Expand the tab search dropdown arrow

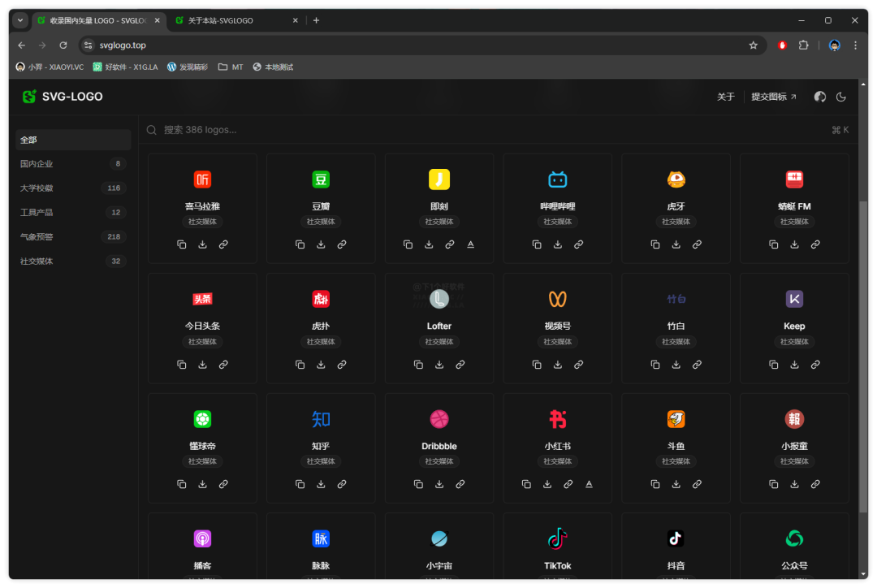[20, 20]
